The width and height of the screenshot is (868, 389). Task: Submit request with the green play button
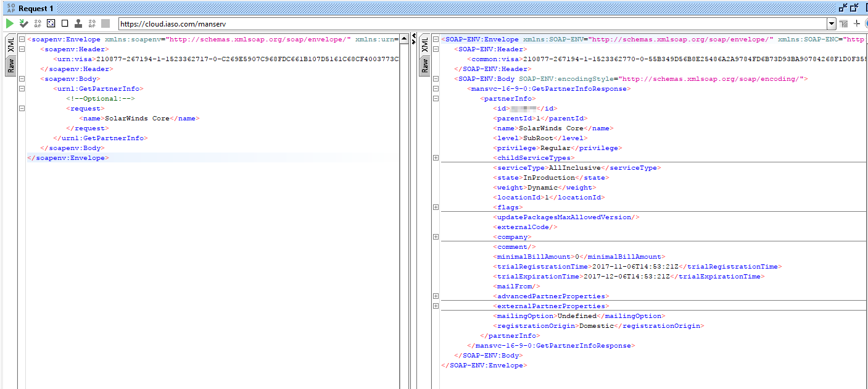coord(10,23)
